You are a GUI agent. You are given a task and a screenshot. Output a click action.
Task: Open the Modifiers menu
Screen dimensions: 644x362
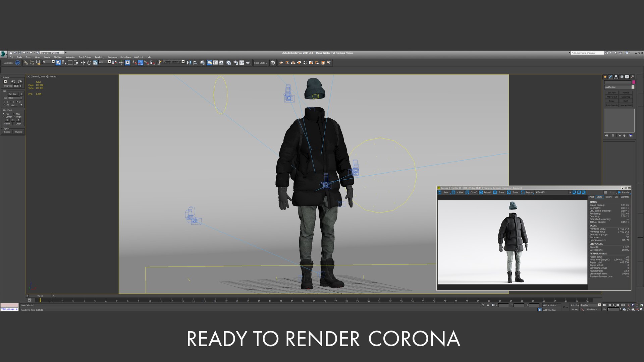[58, 57]
